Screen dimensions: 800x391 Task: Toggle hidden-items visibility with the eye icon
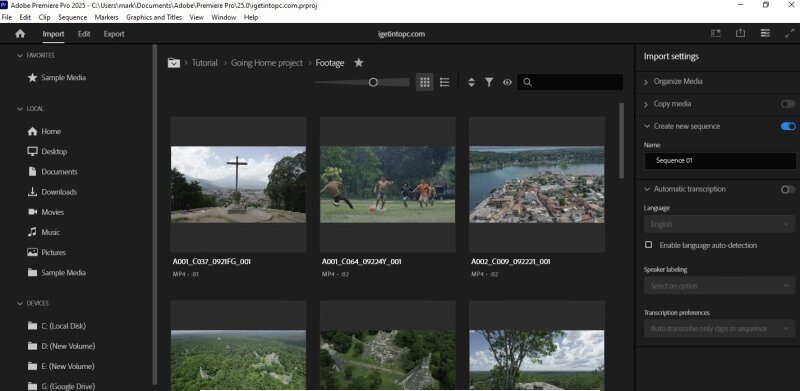coord(507,82)
